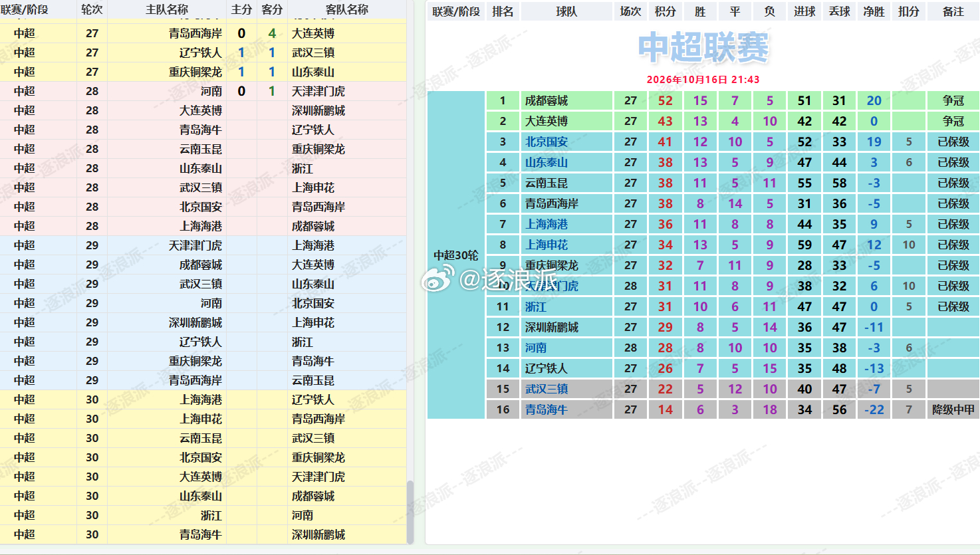The height and width of the screenshot is (555, 980).
Task: Select 大连英博 in the standings table
Action: click(x=547, y=121)
